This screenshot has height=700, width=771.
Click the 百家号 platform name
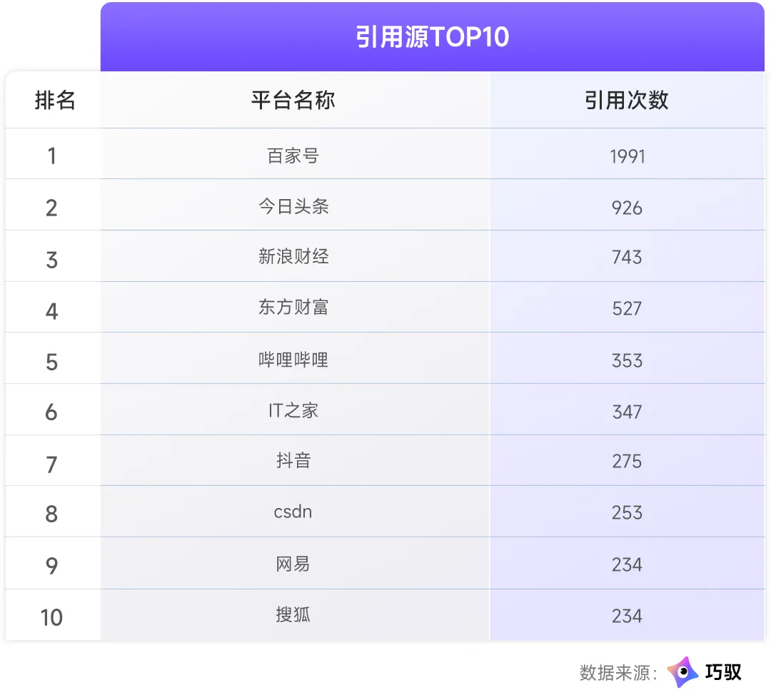pos(293,156)
